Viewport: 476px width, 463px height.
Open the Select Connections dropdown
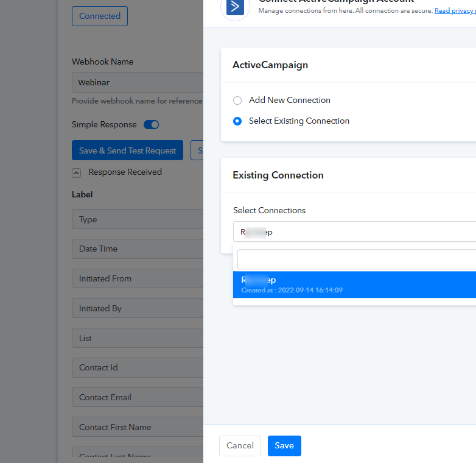[354, 231]
